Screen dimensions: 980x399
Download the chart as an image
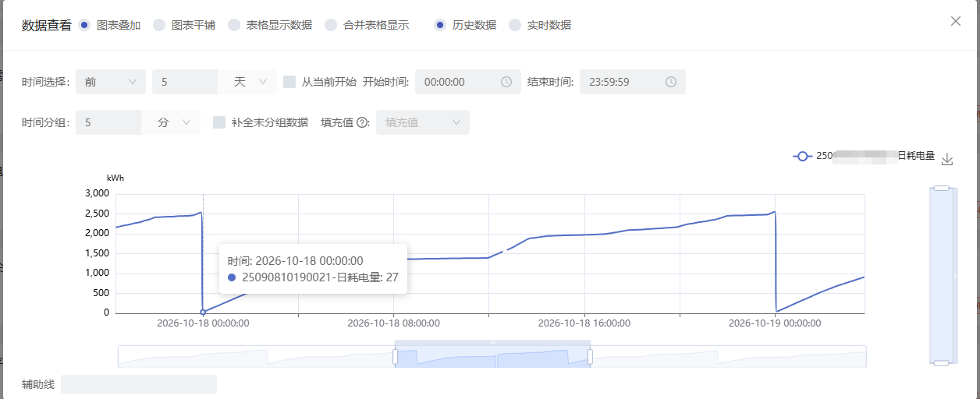coord(947,159)
